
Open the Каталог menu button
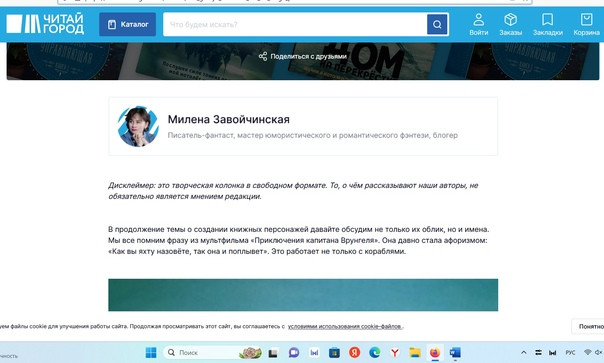(128, 24)
